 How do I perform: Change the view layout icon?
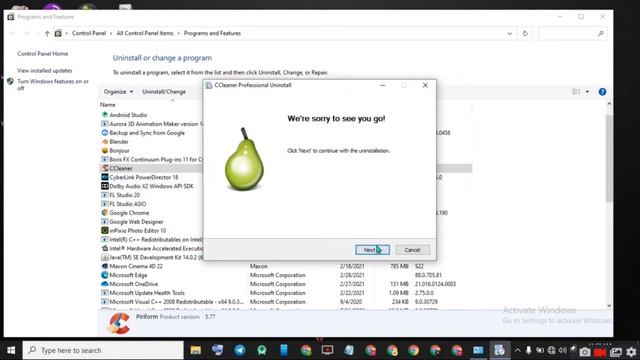(576, 92)
